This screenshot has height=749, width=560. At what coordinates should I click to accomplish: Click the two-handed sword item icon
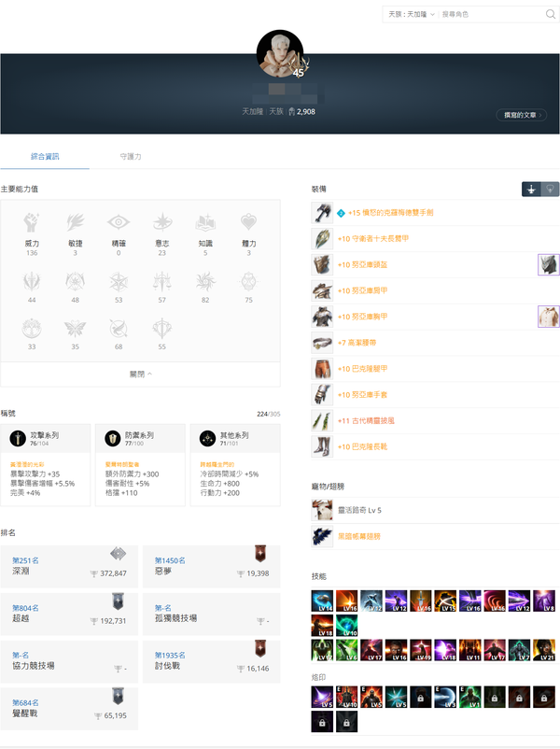coord(322,213)
